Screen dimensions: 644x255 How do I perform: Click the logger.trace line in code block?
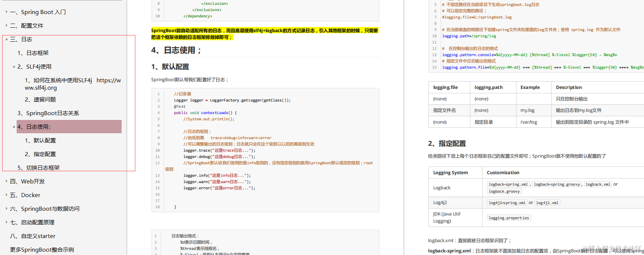point(219,151)
